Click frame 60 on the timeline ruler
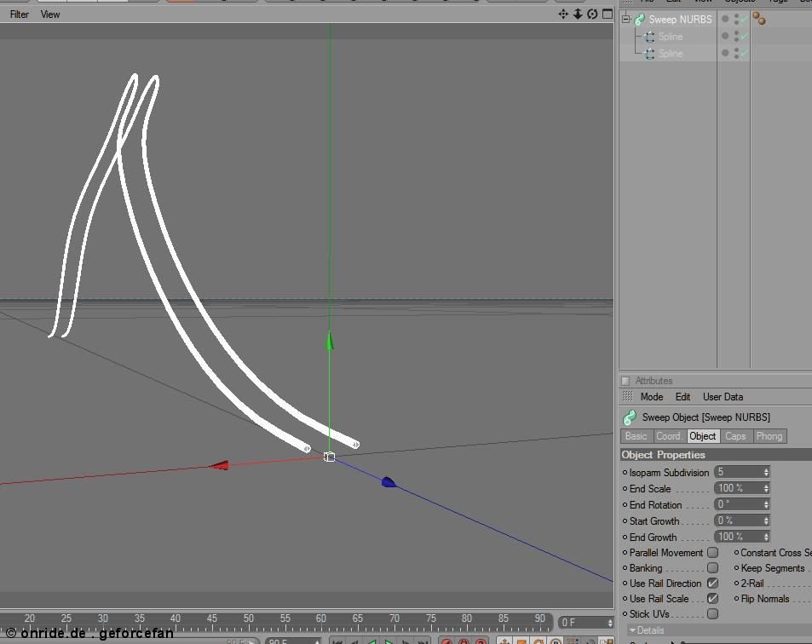This screenshot has width=812, height=644. click(320, 618)
